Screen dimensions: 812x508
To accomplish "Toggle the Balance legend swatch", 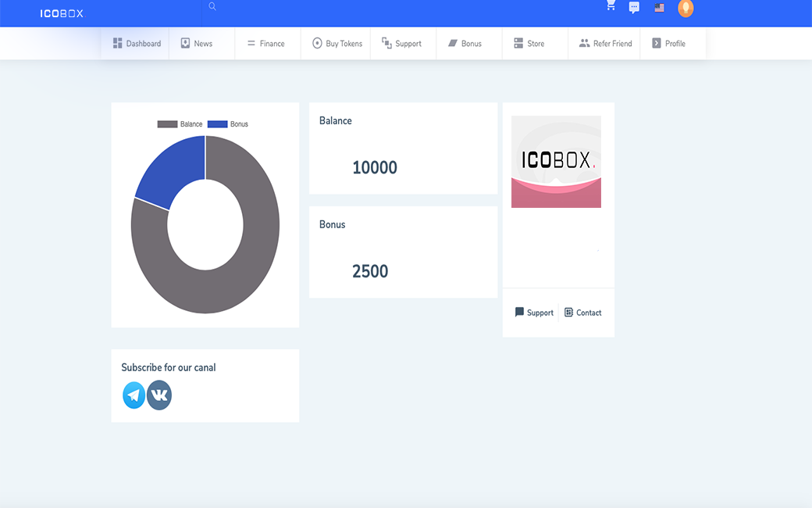I will (x=167, y=124).
